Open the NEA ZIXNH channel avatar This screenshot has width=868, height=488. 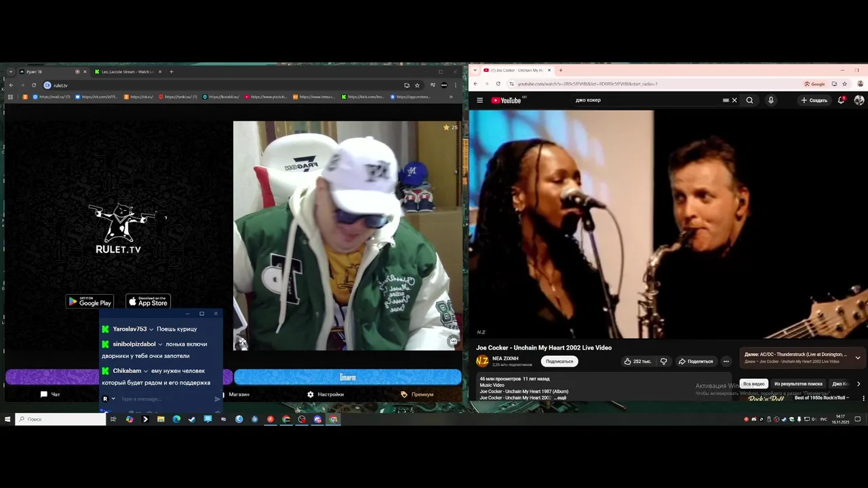point(482,361)
